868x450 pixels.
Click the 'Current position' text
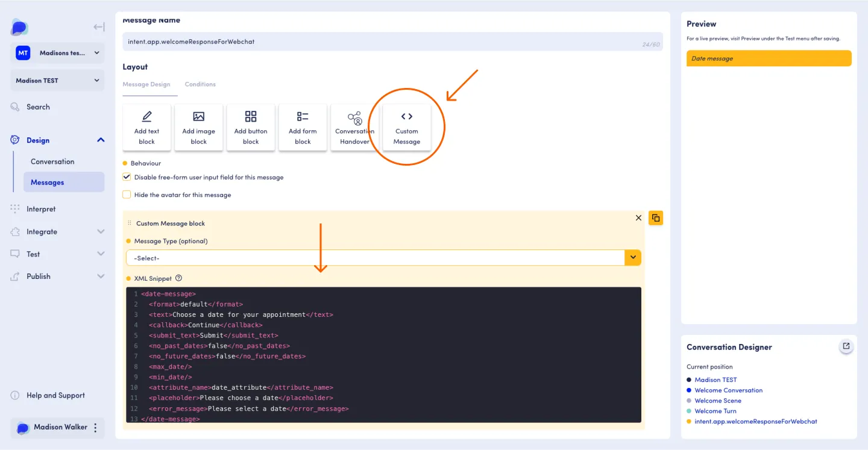point(709,367)
